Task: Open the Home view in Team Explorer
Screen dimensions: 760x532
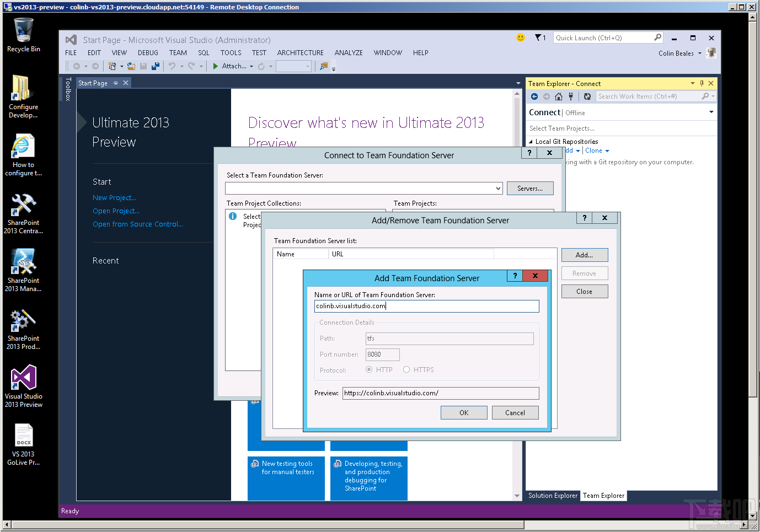Action: [559, 96]
